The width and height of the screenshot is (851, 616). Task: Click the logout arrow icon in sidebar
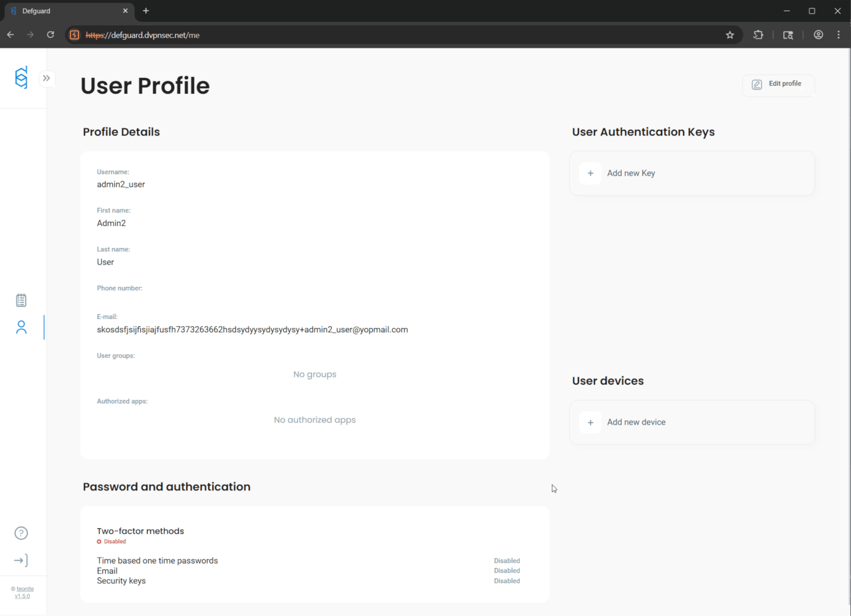point(21,560)
